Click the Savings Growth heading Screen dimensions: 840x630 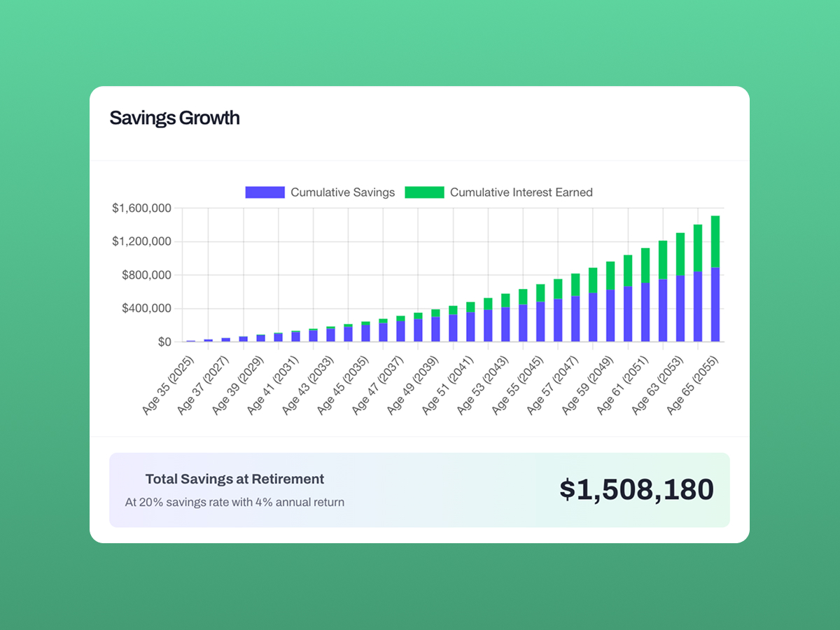pos(174,118)
